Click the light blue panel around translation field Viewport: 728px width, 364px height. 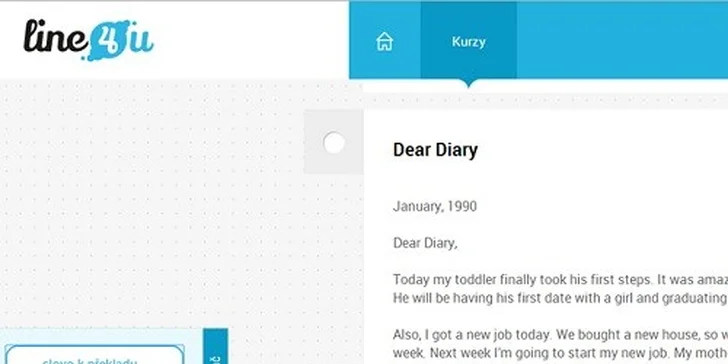pos(102,346)
